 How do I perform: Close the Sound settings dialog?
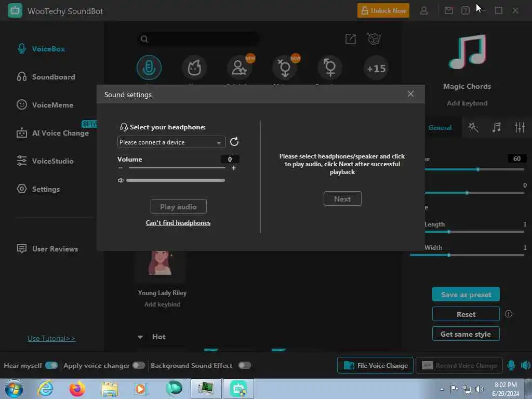(410, 94)
